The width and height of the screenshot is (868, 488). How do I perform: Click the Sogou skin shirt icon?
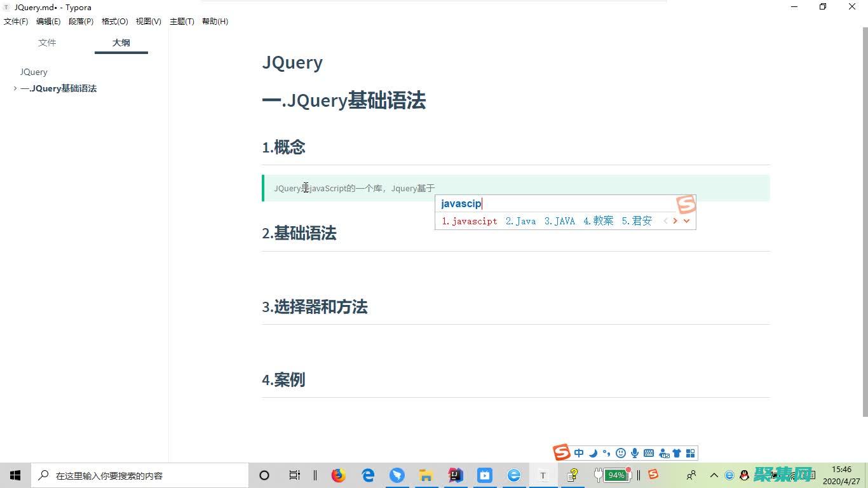(x=677, y=453)
